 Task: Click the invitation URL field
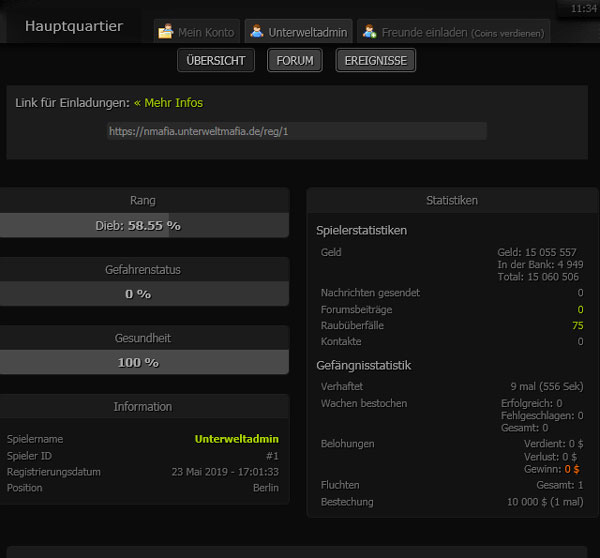coord(297,131)
